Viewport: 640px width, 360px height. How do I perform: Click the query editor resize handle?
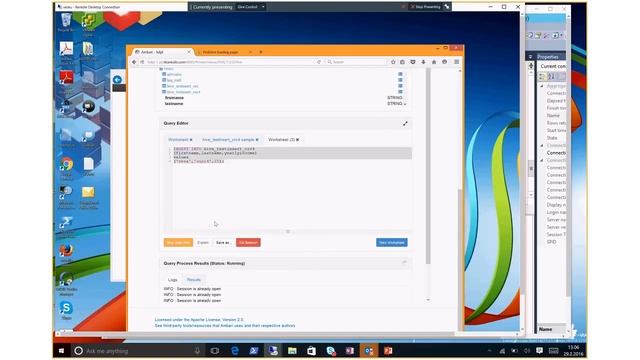(288, 231)
